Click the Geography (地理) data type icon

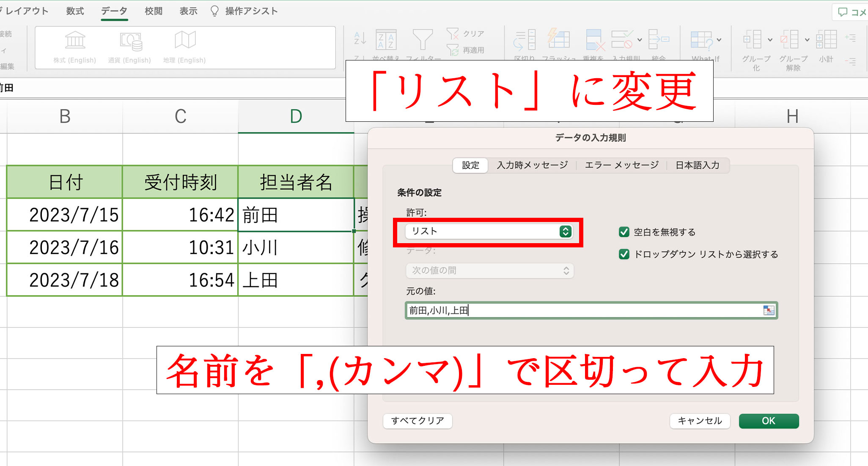185,40
